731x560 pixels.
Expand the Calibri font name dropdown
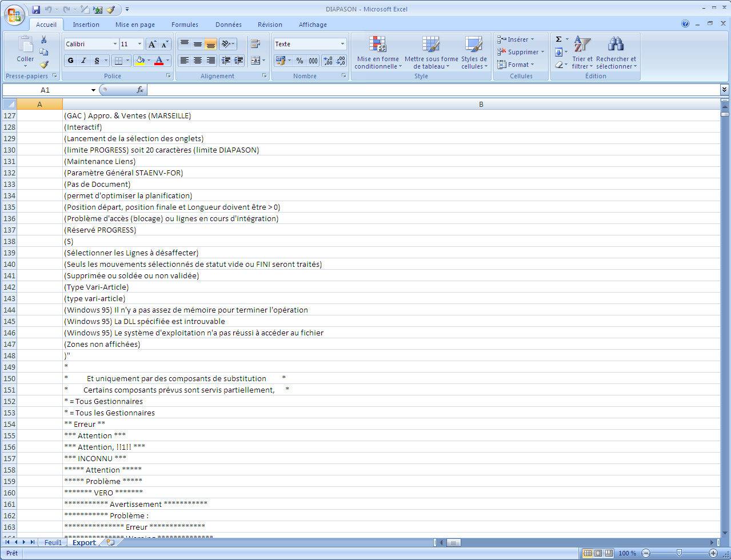(115, 44)
